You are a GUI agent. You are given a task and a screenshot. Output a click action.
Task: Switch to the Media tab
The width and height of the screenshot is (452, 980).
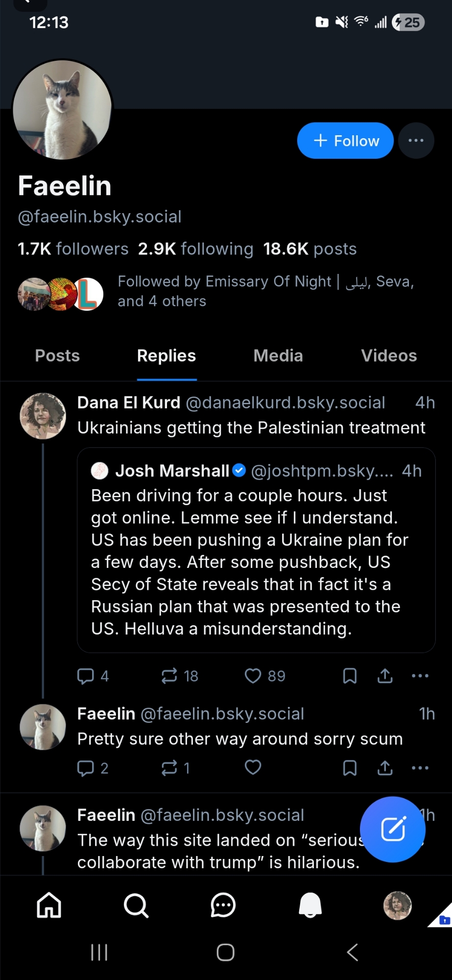278,356
